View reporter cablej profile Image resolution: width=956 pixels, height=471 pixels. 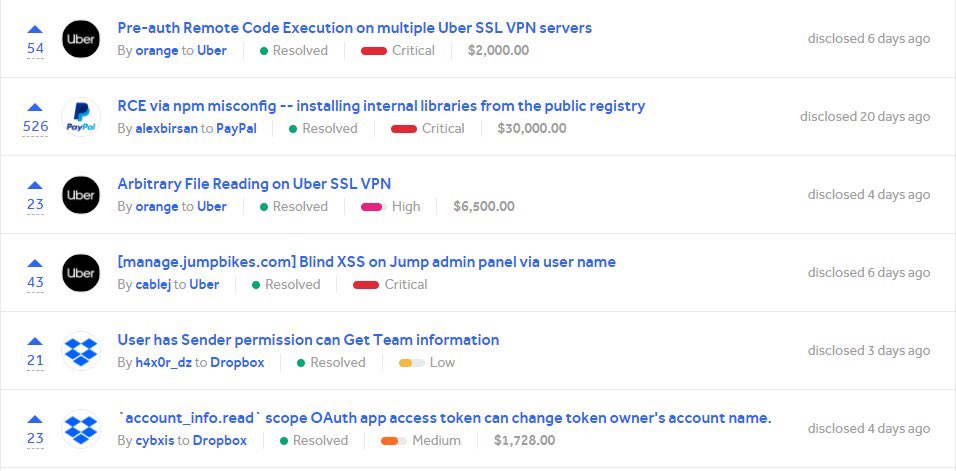pyautogui.click(x=153, y=285)
